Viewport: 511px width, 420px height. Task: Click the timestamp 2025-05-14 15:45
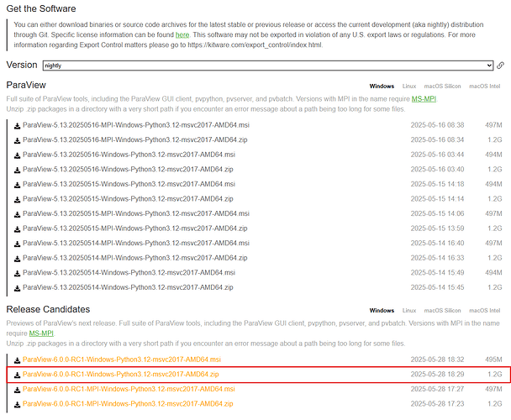click(437, 287)
